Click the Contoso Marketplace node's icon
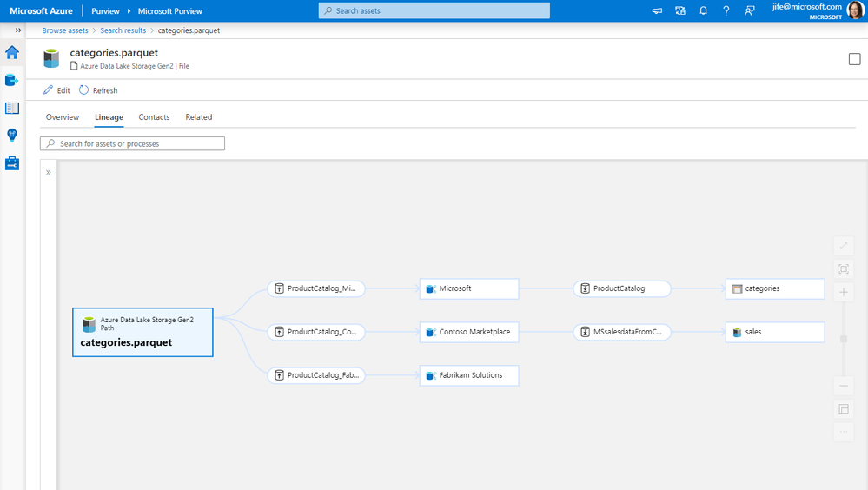This screenshot has width=868, height=490. 431,332
